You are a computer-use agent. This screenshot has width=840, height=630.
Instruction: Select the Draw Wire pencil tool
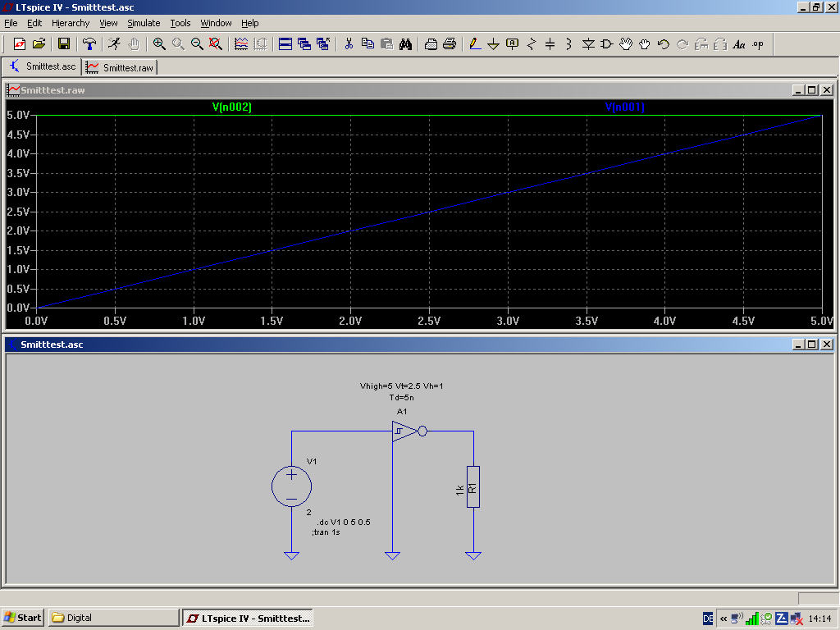tap(474, 44)
